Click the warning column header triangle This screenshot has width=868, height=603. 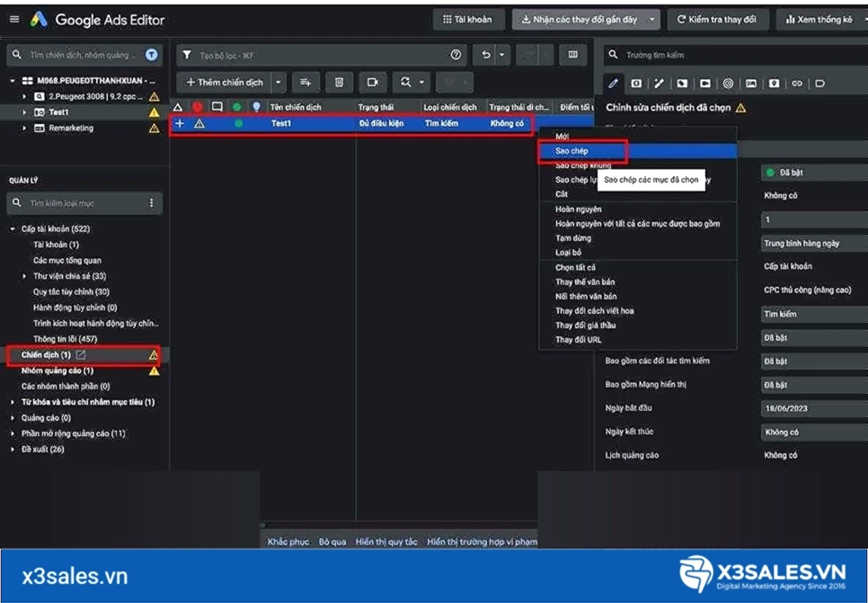coord(178,107)
